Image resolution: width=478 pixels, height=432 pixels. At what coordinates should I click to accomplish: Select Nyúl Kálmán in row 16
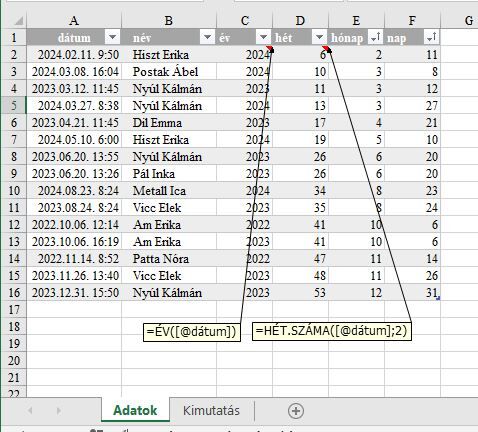169,292
